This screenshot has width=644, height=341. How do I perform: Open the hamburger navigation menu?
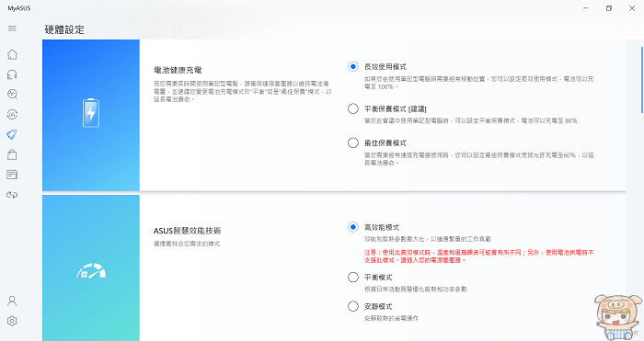pyautogui.click(x=12, y=28)
